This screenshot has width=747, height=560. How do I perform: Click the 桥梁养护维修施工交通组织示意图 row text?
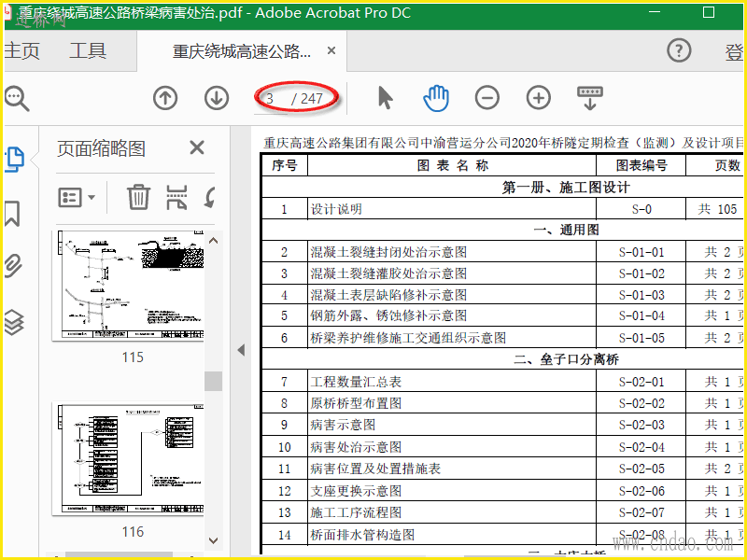pos(408,338)
